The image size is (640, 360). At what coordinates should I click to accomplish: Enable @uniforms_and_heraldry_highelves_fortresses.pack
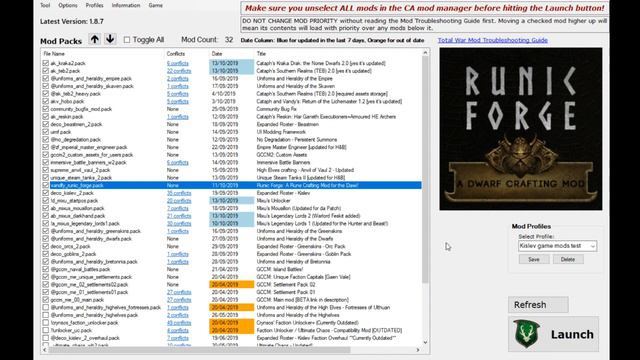point(45,307)
